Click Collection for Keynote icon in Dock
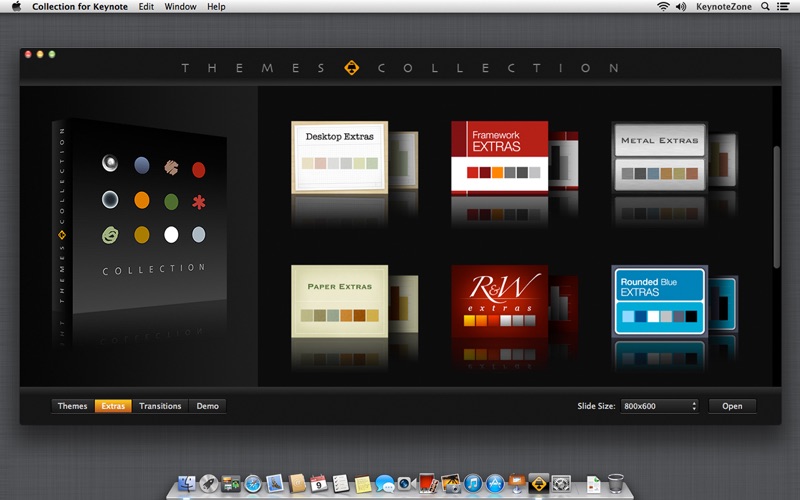Image resolution: width=800 pixels, height=500 pixels. coord(539,483)
